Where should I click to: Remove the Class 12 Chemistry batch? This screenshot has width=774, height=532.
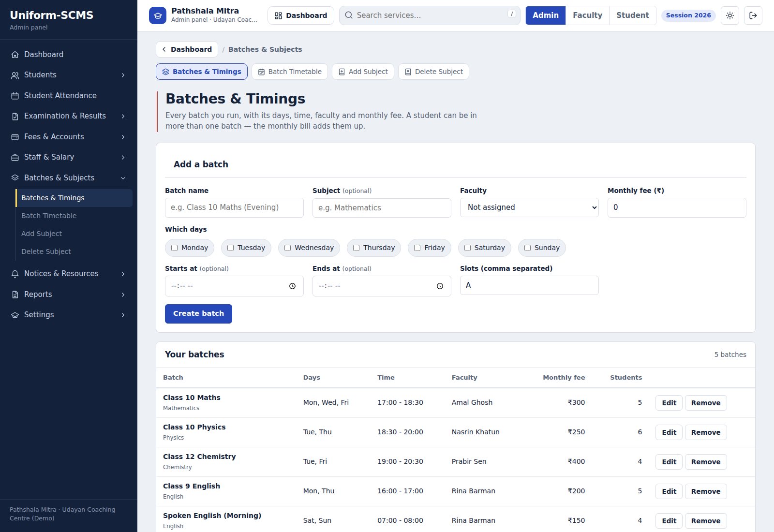pos(706,462)
